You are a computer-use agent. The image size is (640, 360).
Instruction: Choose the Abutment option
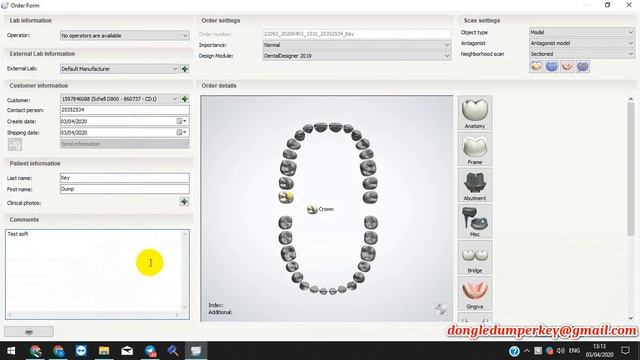[475, 185]
